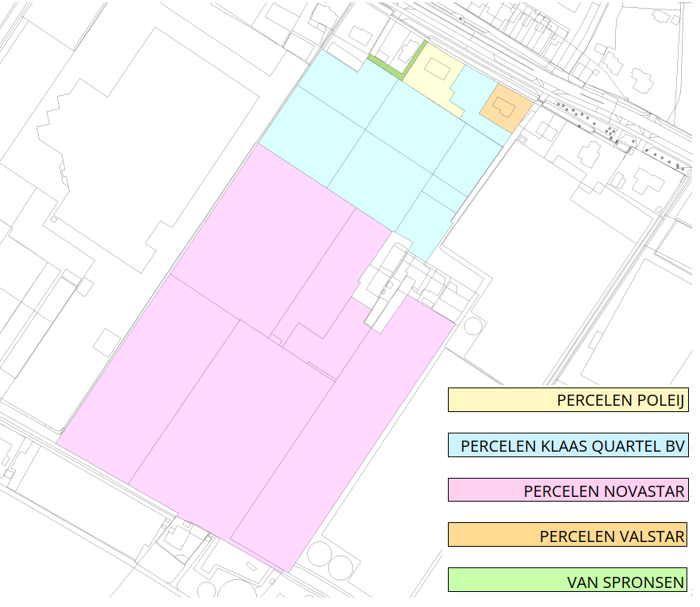Click the PERCELEN POLEIJ legend swatch

coord(568,400)
